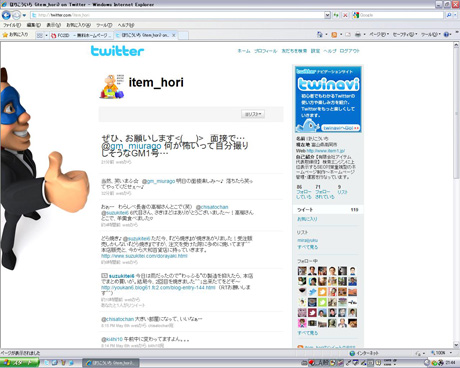
Task: Open the ヘルプ link in Twitter header
Action: (x=330, y=51)
